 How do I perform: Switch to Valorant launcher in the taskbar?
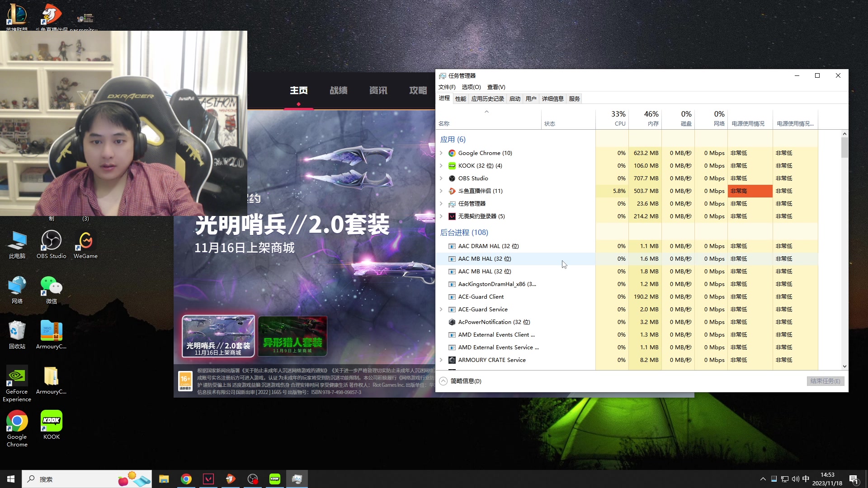pyautogui.click(x=208, y=479)
